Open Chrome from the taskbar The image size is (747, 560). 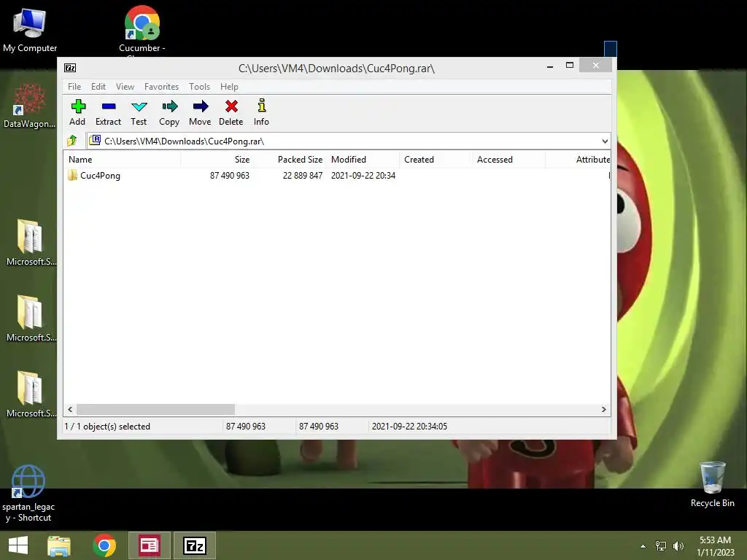coord(104,545)
